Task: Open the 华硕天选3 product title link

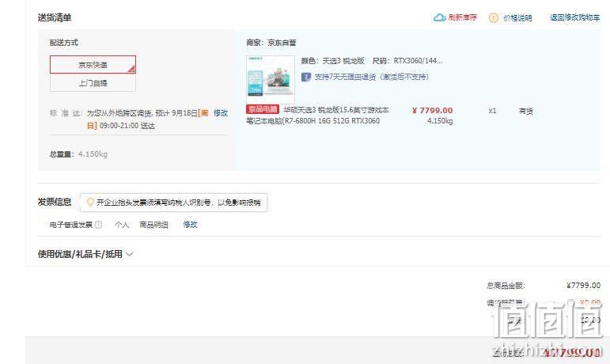Action: 317,115
